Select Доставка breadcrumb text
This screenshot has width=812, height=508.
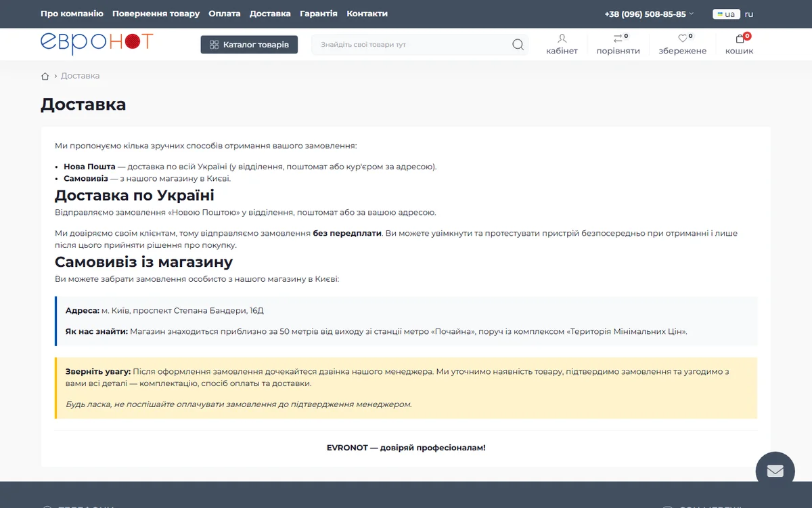(x=80, y=76)
